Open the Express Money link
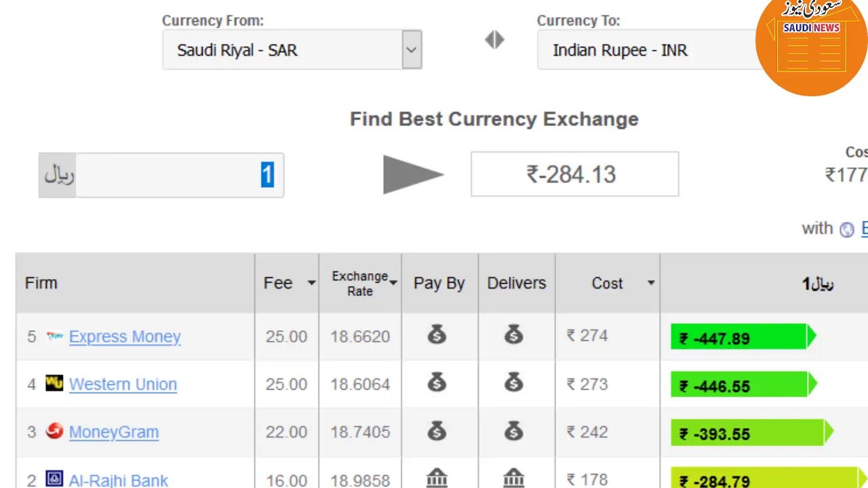Image resolution: width=868 pixels, height=488 pixels. 125,337
